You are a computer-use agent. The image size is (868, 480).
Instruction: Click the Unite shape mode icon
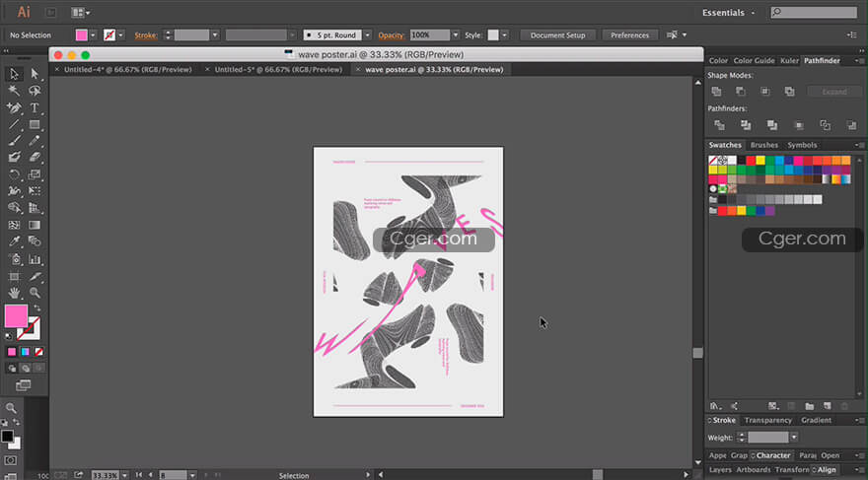pos(717,92)
